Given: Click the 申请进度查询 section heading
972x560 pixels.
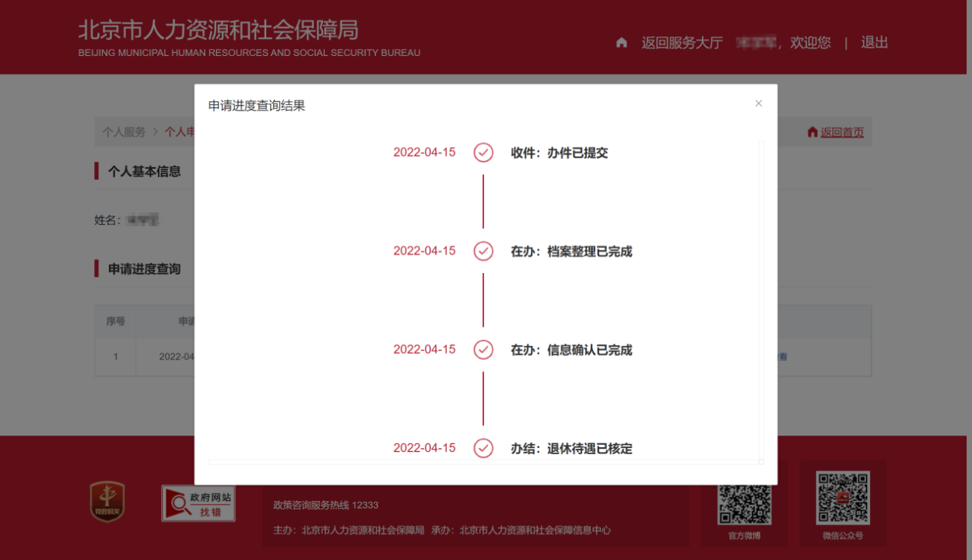Looking at the screenshot, I should tap(144, 269).
